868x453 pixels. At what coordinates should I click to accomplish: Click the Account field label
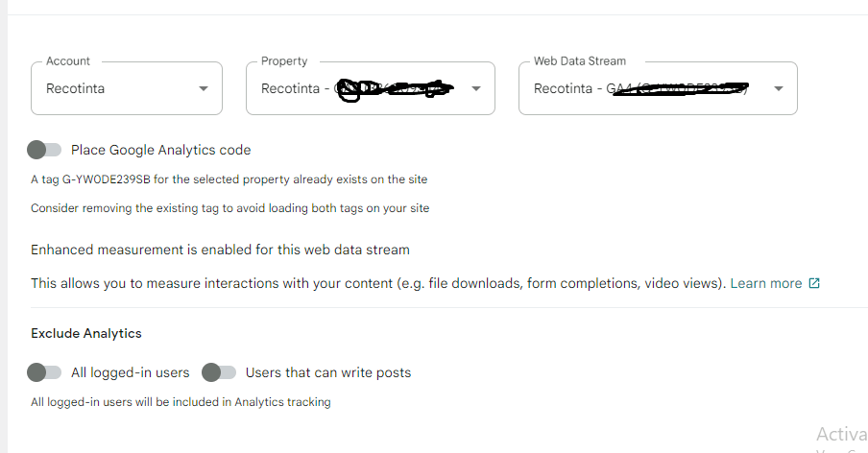(x=67, y=60)
